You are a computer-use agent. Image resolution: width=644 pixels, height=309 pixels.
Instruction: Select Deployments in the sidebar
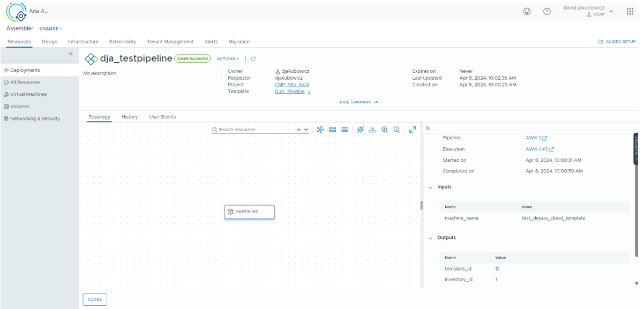[x=40, y=70]
